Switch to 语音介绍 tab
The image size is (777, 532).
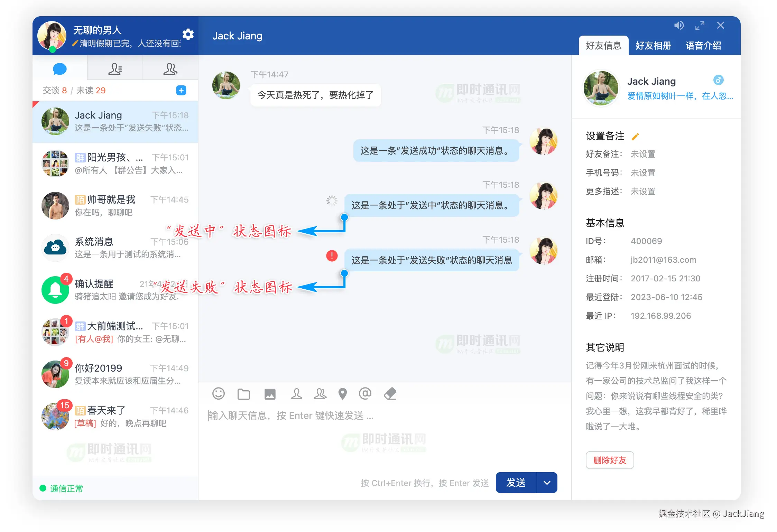coord(703,46)
